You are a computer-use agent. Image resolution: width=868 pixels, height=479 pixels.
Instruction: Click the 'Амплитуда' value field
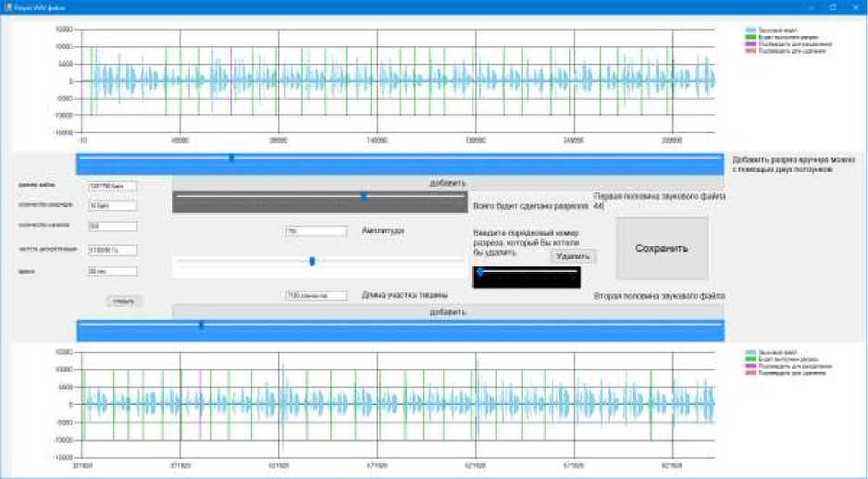[316, 230]
